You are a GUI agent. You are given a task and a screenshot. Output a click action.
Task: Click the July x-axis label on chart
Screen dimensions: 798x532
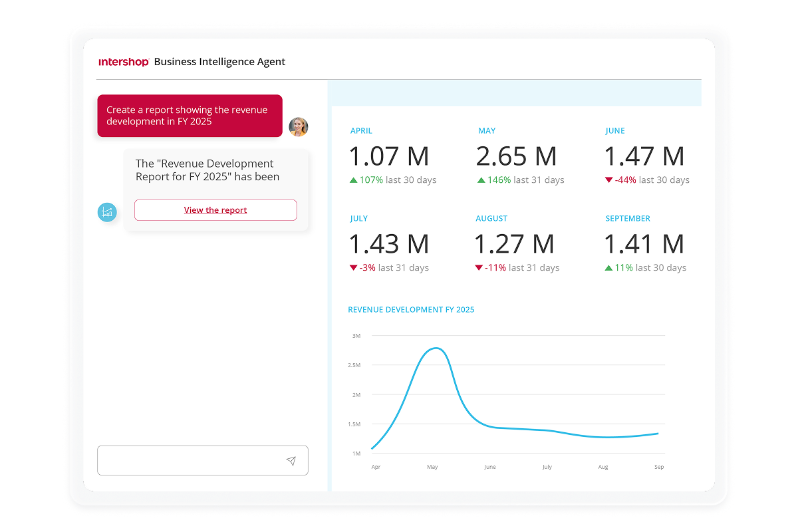(547, 467)
